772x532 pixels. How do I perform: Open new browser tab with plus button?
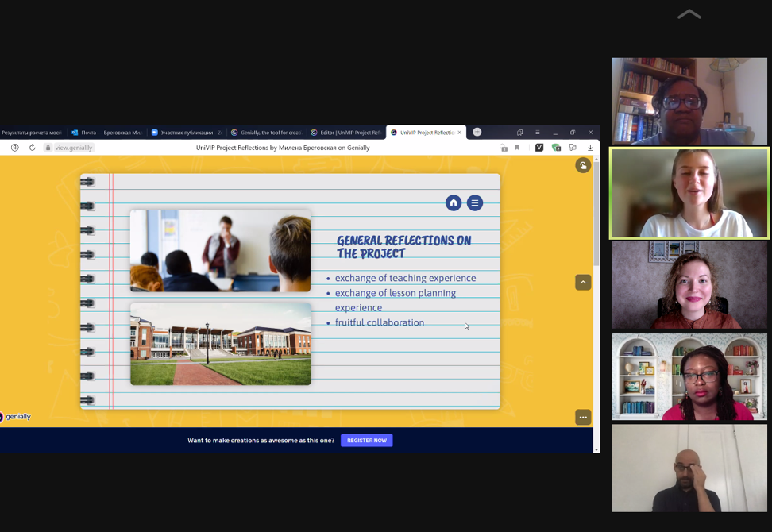pyautogui.click(x=477, y=133)
